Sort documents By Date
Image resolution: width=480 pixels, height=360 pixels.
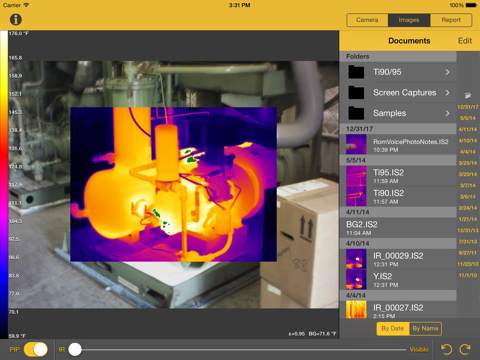click(x=393, y=329)
